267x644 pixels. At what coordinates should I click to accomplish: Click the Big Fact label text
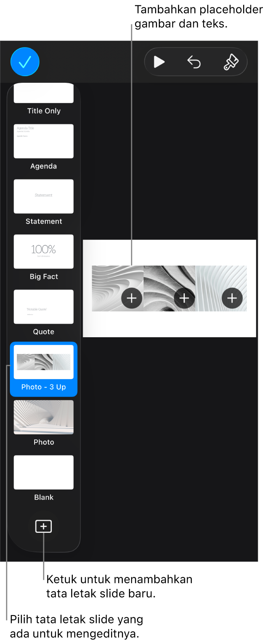tap(44, 277)
